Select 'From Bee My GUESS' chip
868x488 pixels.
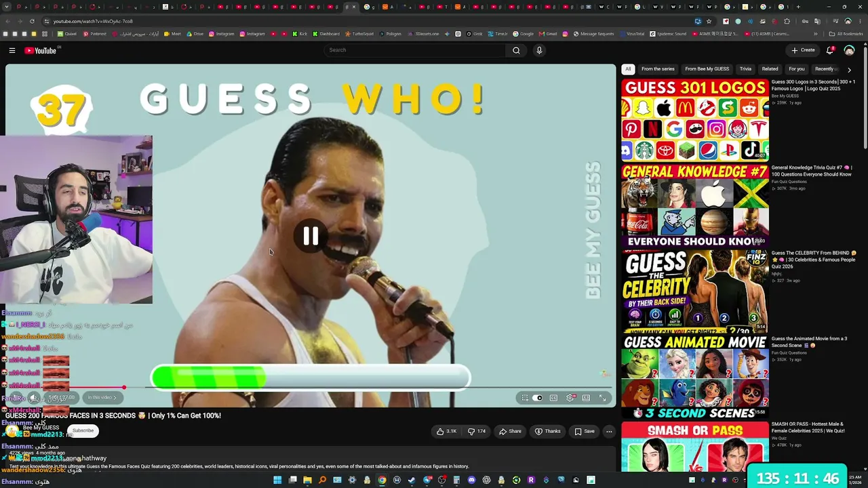tap(707, 69)
